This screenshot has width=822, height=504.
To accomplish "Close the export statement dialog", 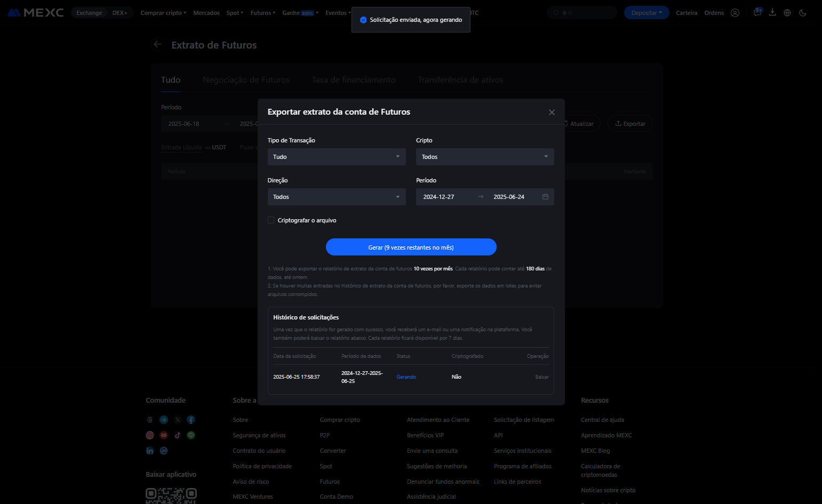I will tap(552, 113).
